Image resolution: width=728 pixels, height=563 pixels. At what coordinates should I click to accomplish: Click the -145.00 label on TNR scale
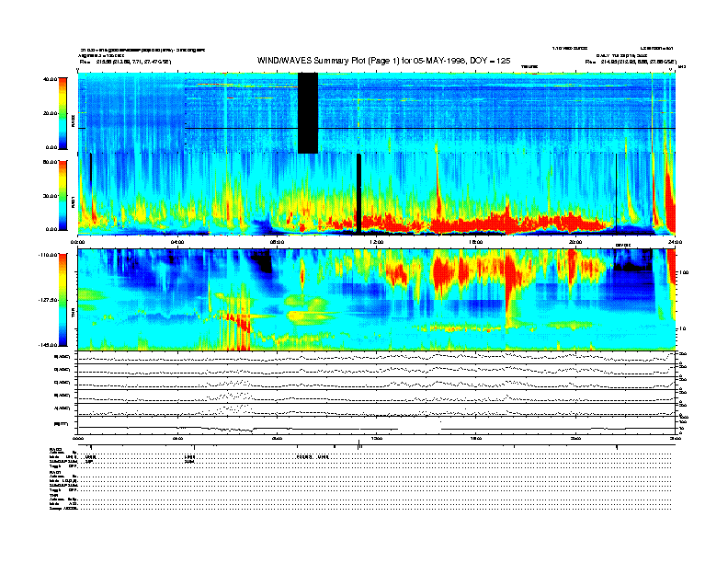click(48, 345)
